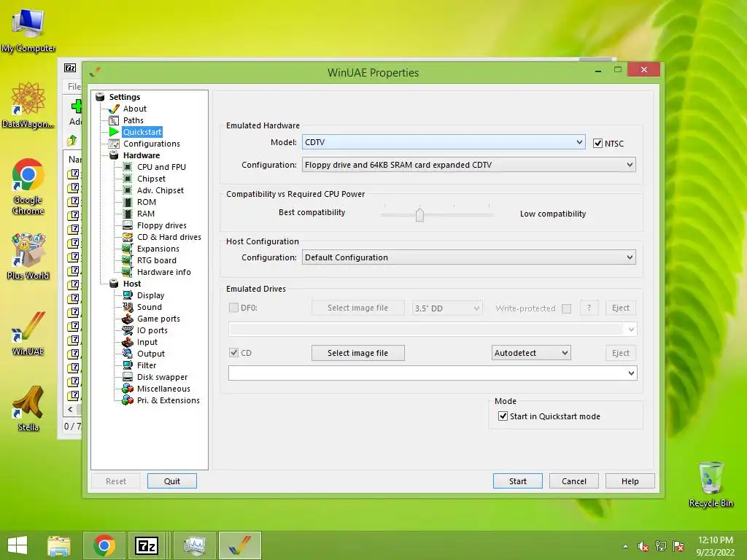747x560 pixels.
Task: Click the About checkmark icon in settings tree
Action: [x=114, y=109]
